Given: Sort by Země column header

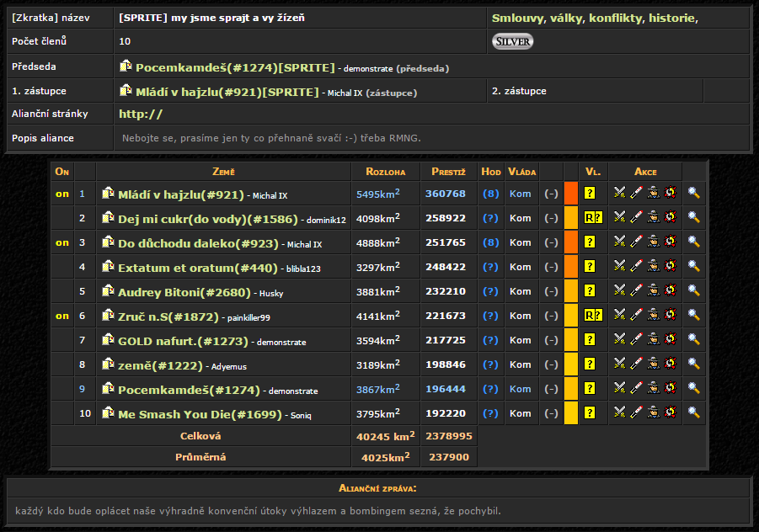Looking at the screenshot, I should point(223,172).
